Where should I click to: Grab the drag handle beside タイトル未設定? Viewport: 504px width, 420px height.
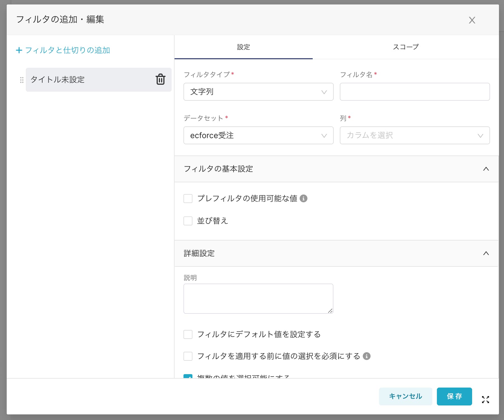pyautogui.click(x=22, y=80)
